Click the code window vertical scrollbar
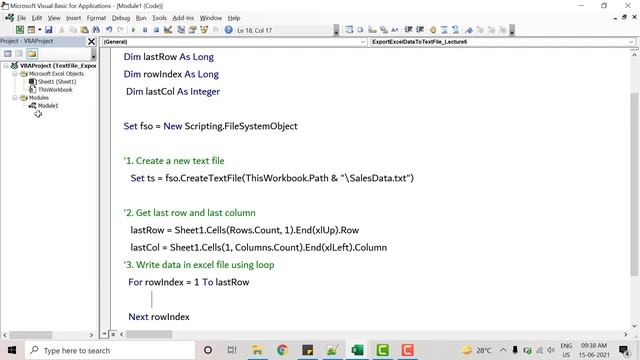The image size is (640, 360). [634, 184]
